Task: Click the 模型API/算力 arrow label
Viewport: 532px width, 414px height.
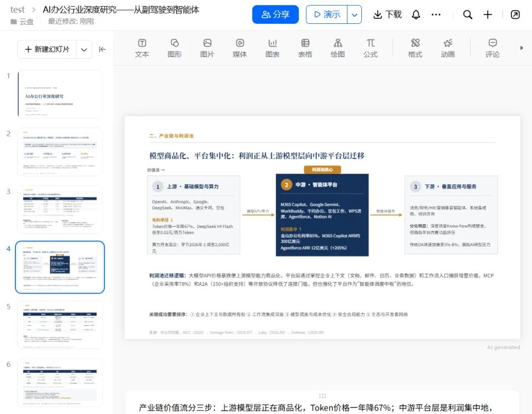Action: [x=258, y=211]
